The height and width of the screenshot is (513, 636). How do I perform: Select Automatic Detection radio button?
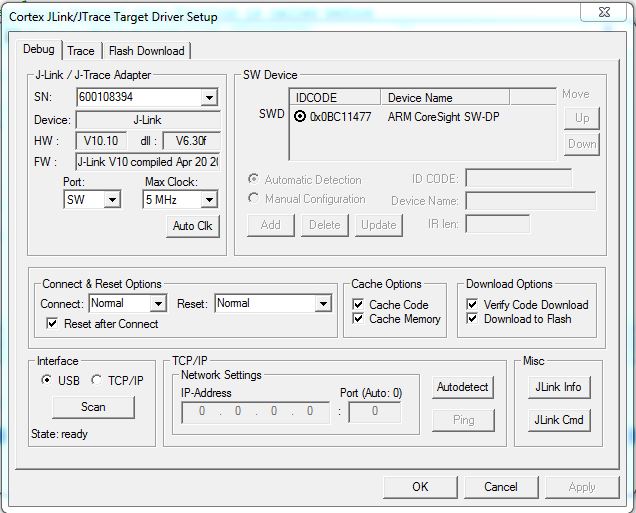254,179
